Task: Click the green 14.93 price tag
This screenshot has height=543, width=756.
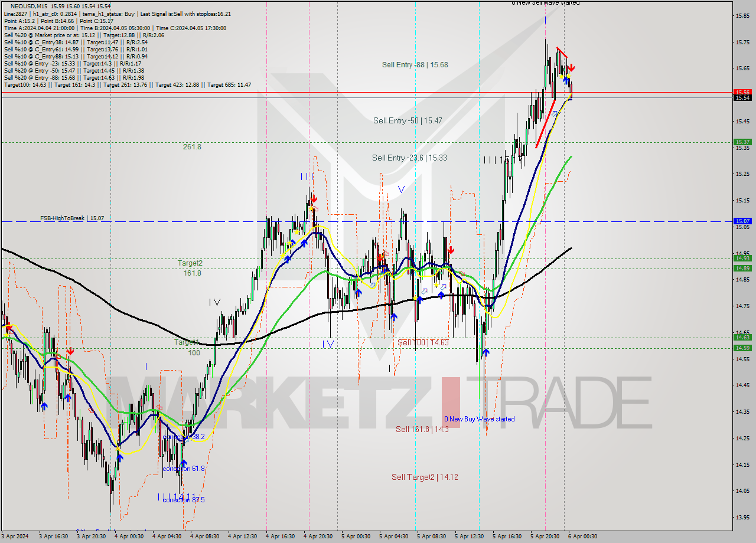Action: coord(742,258)
